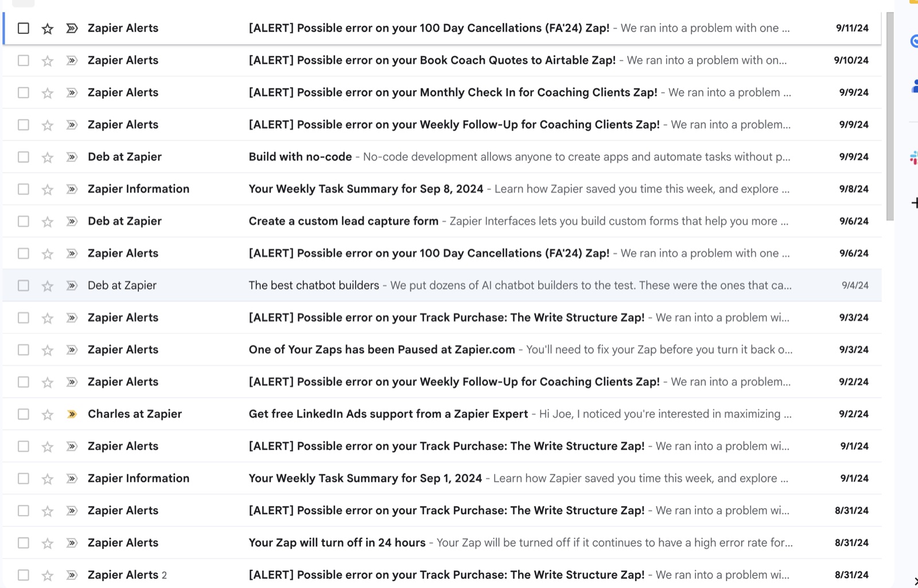Image resolution: width=918 pixels, height=588 pixels.
Task: Tick checkbox for Zapier Alerts 2 thread
Action: pos(24,574)
